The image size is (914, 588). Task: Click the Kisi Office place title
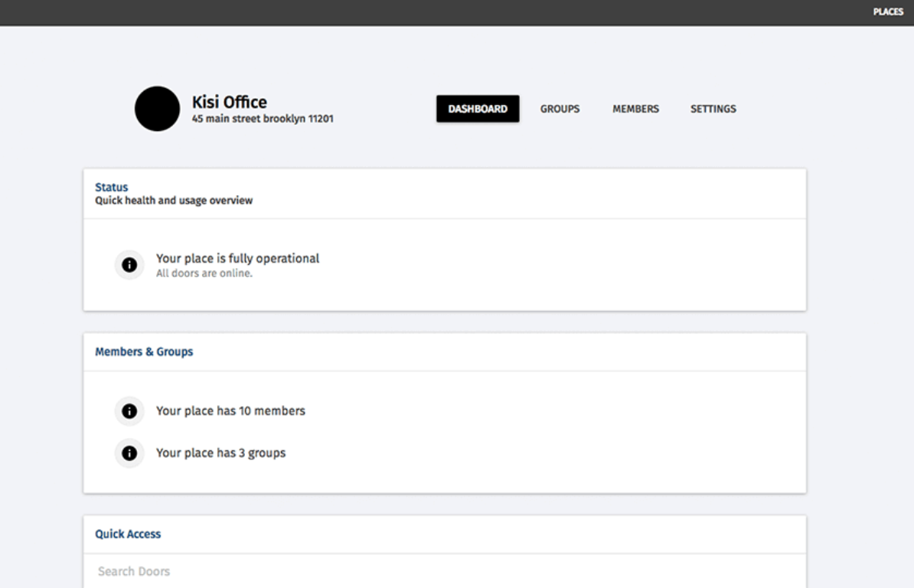pyautogui.click(x=229, y=102)
